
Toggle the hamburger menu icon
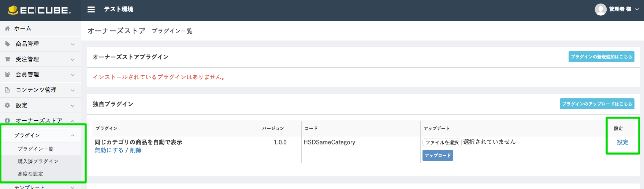pyautogui.click(x=91, y=10)
